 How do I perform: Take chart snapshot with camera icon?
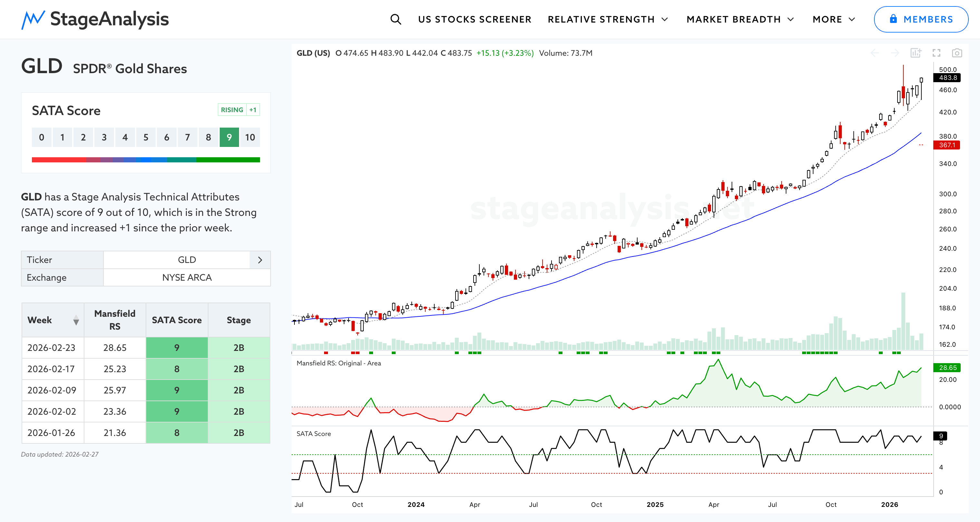click(957, 53)
